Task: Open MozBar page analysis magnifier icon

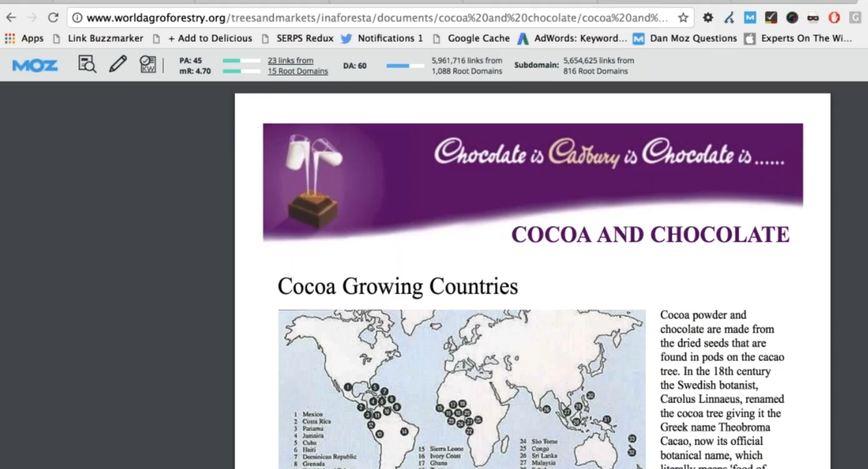Action: tap(87, 64)
